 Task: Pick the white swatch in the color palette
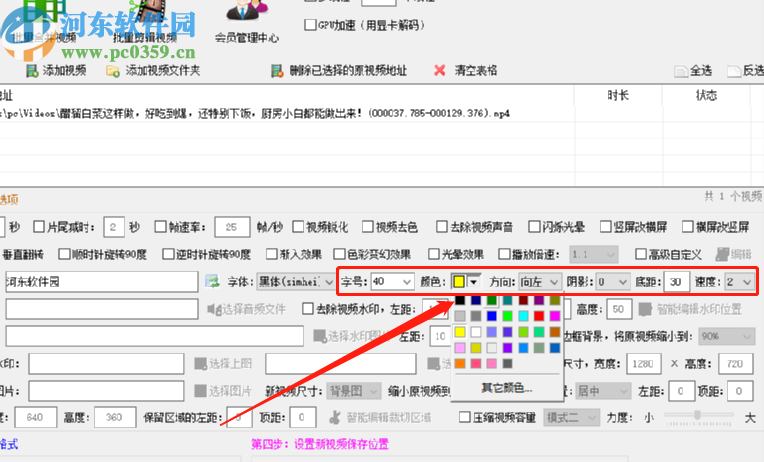pos(476,332)
